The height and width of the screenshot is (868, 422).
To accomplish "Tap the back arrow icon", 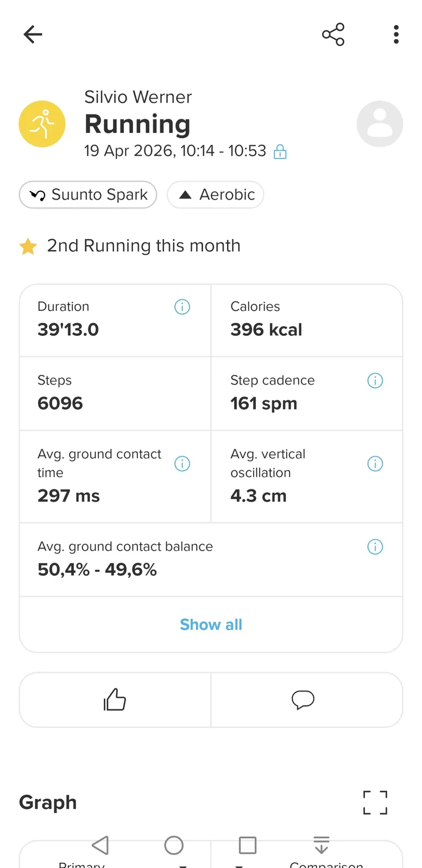I will tap(33, 35).
